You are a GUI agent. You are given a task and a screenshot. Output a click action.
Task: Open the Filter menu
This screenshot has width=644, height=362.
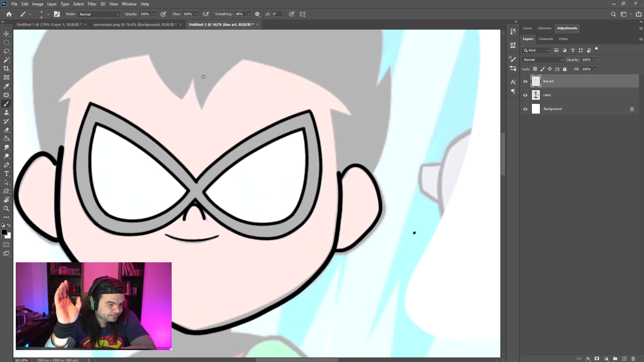point(92,4)
